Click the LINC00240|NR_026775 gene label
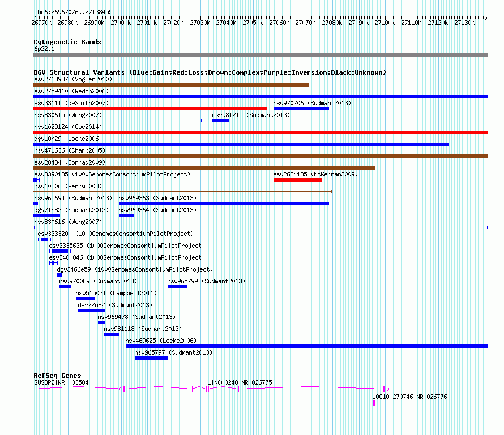Viewport: 504px width, 435px height. [240, 382]
